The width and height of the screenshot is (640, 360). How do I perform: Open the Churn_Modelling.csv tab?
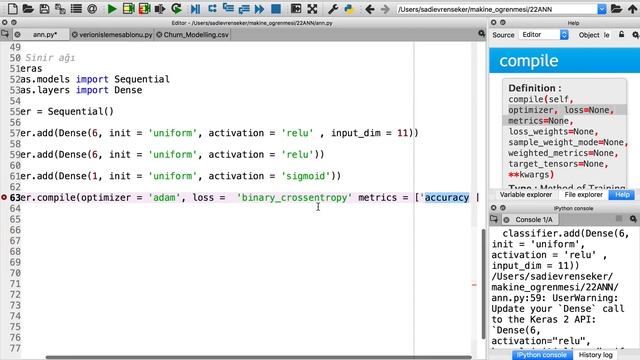coord(196,35)
